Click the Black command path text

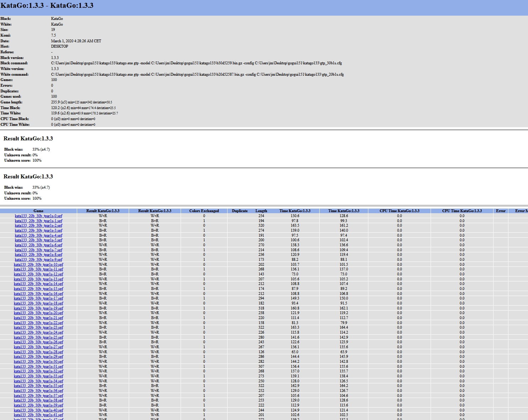pos(196,63)
